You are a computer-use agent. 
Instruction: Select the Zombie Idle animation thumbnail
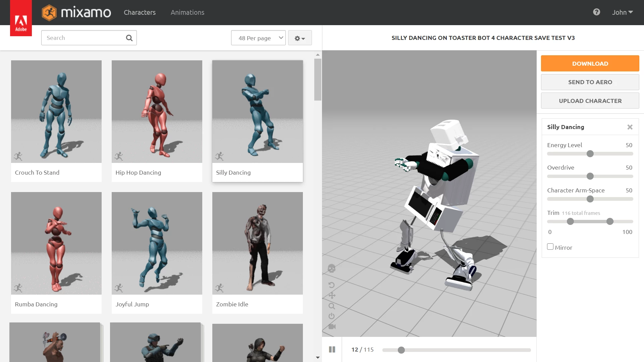point(257,243)
